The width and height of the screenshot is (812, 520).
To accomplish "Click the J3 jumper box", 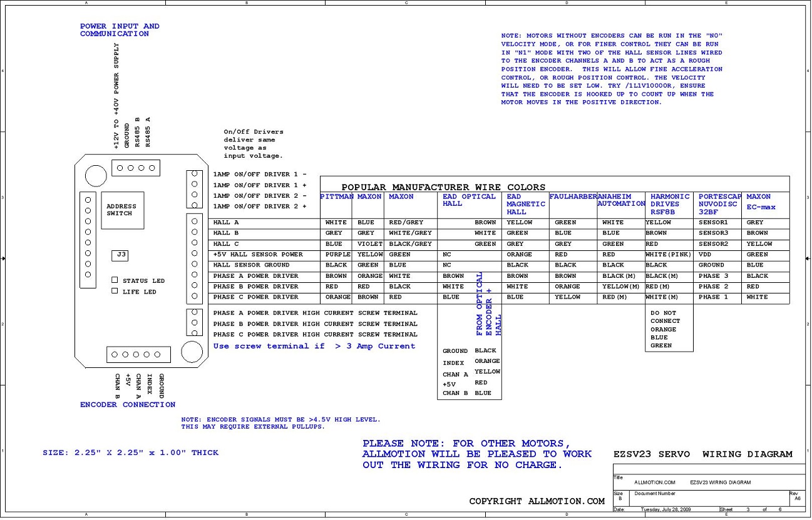I will tap(121, 255).
